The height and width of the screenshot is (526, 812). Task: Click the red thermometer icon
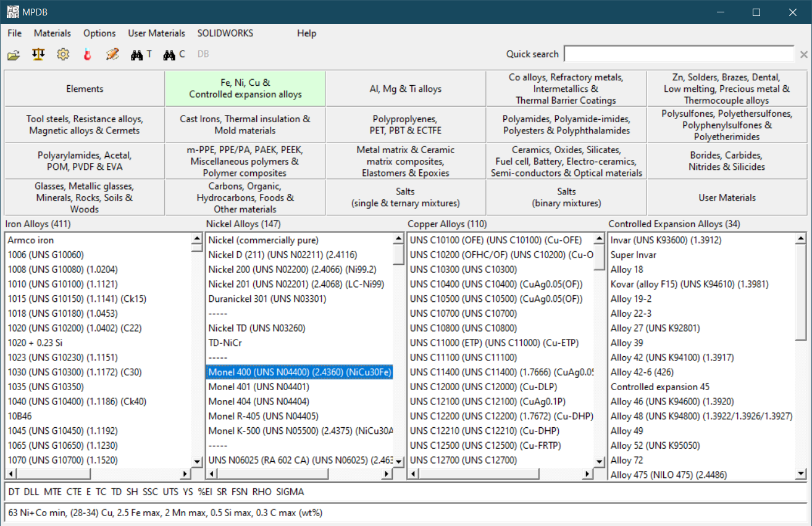(x=87, y=55)
